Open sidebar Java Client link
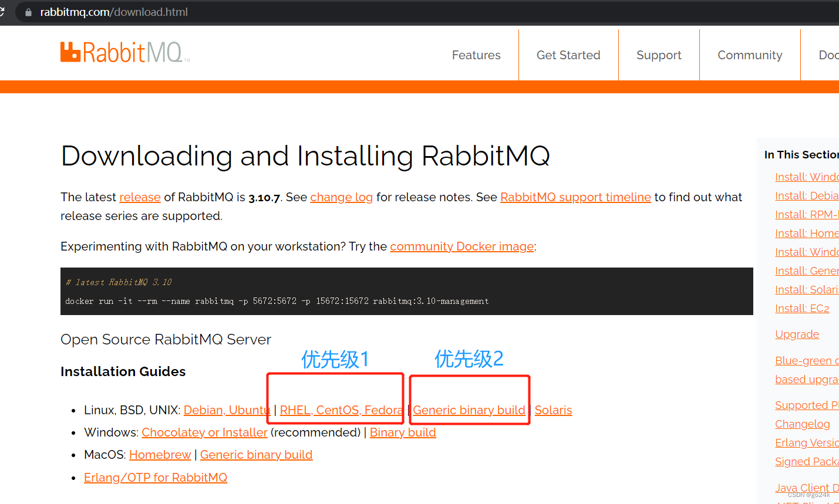This screenshot has width=839, height=504. coord(807,488)
